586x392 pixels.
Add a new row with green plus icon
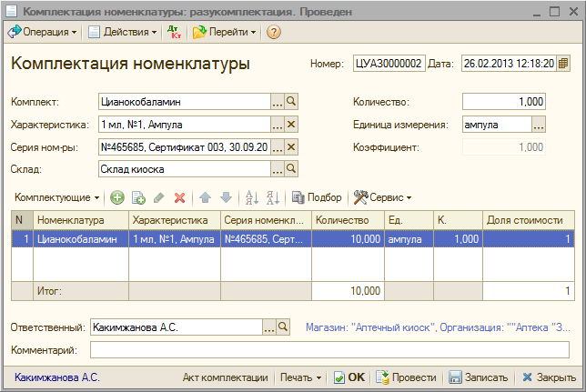(x=116, y=196)
